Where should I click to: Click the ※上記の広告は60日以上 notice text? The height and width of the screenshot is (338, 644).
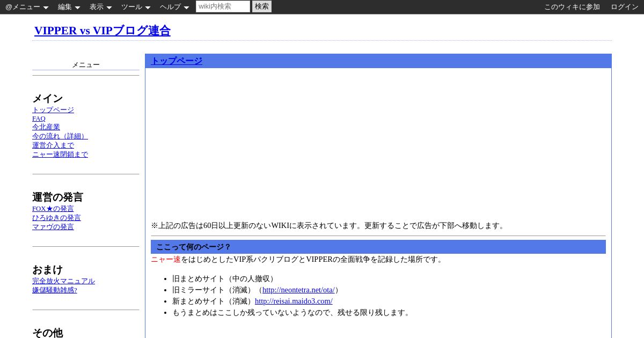click(x=329, y=225)
